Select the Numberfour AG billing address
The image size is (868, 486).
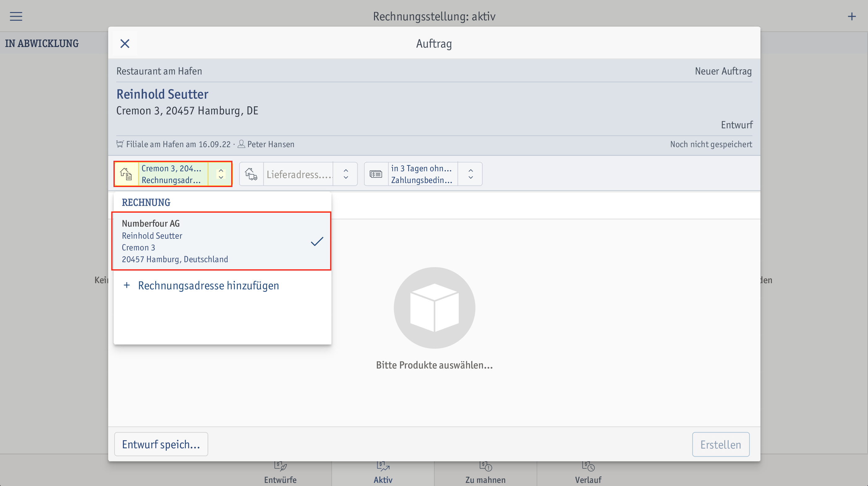(x=221, y=241)
